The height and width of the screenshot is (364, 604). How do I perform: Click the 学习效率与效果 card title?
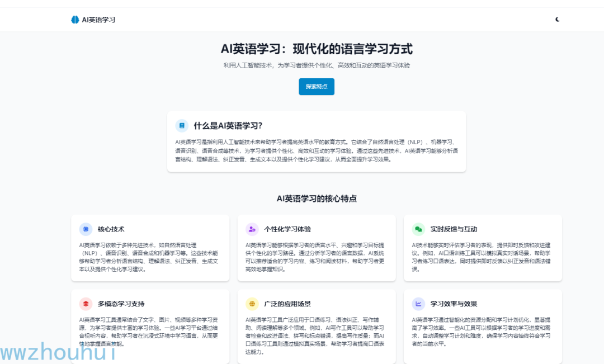coord(454,304)
